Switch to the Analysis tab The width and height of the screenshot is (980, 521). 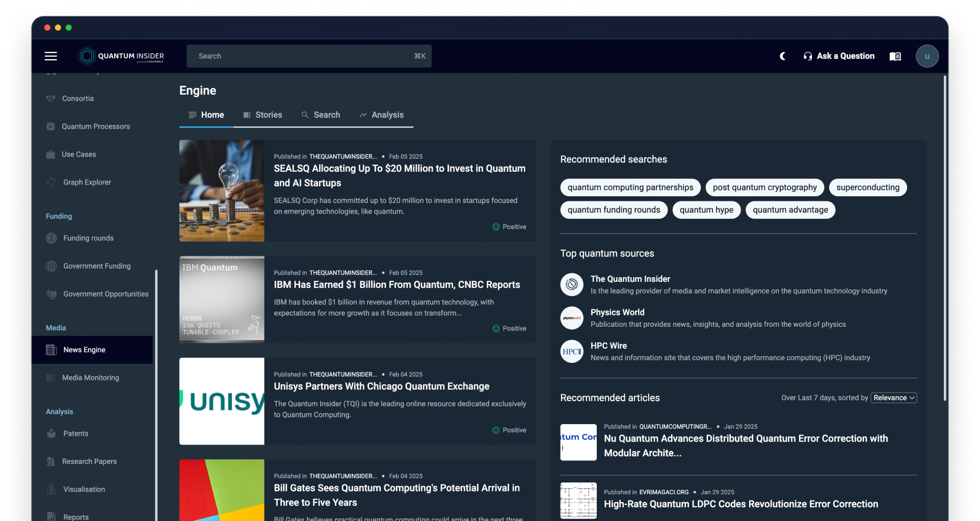coord(382,115)
